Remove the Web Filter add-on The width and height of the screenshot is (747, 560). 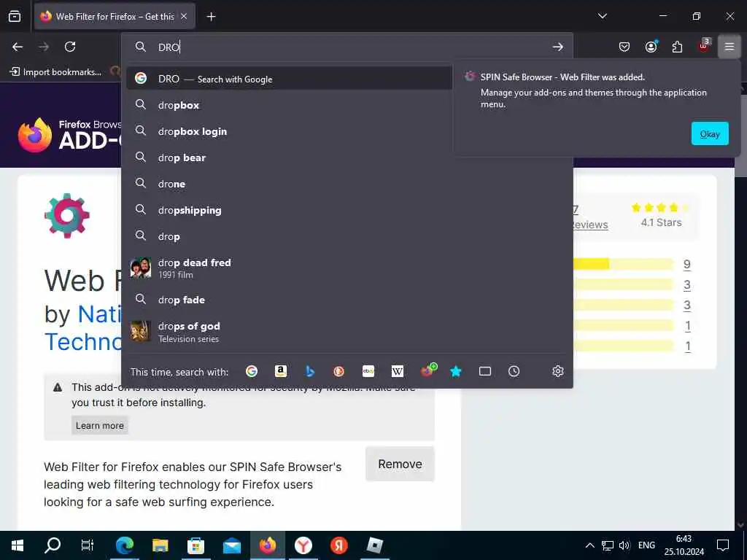tap(400, 464)
